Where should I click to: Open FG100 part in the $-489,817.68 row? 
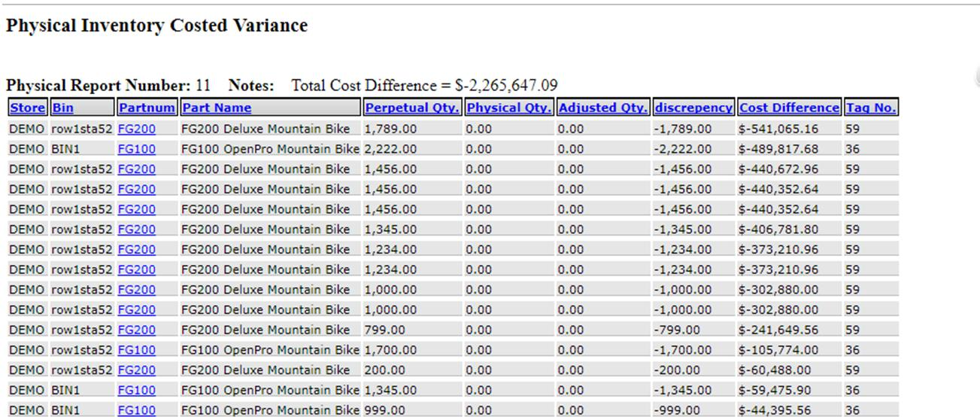(136, 149)
